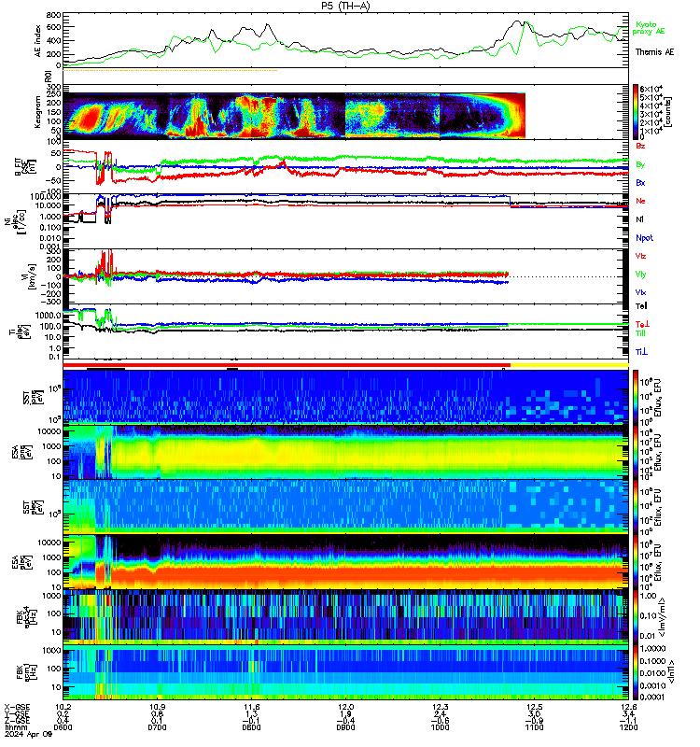Select the blue Bx legend label

tap(640, 182)
